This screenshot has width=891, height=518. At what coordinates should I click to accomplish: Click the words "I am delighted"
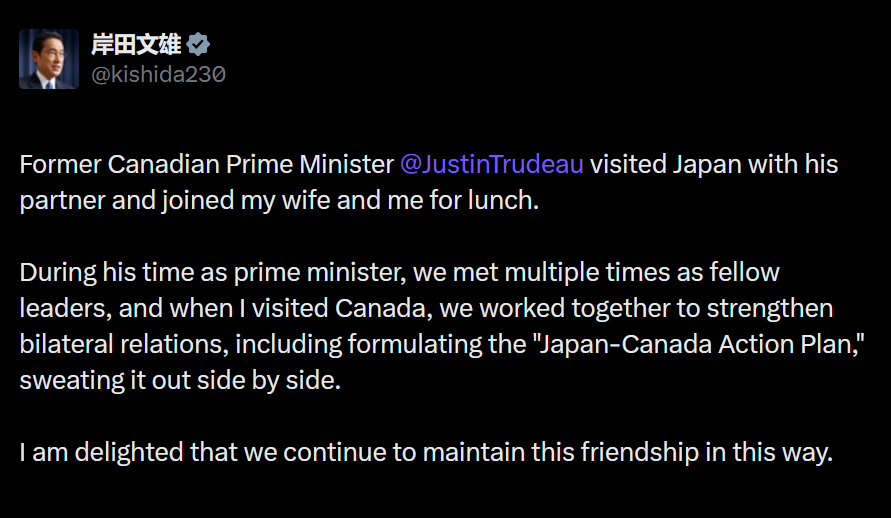pos(91,452)
